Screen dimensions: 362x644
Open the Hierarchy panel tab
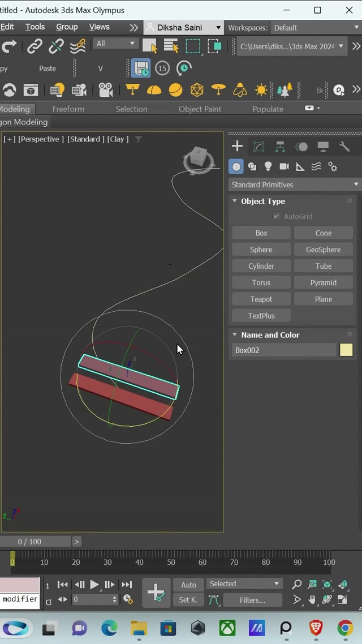(280, 147)
